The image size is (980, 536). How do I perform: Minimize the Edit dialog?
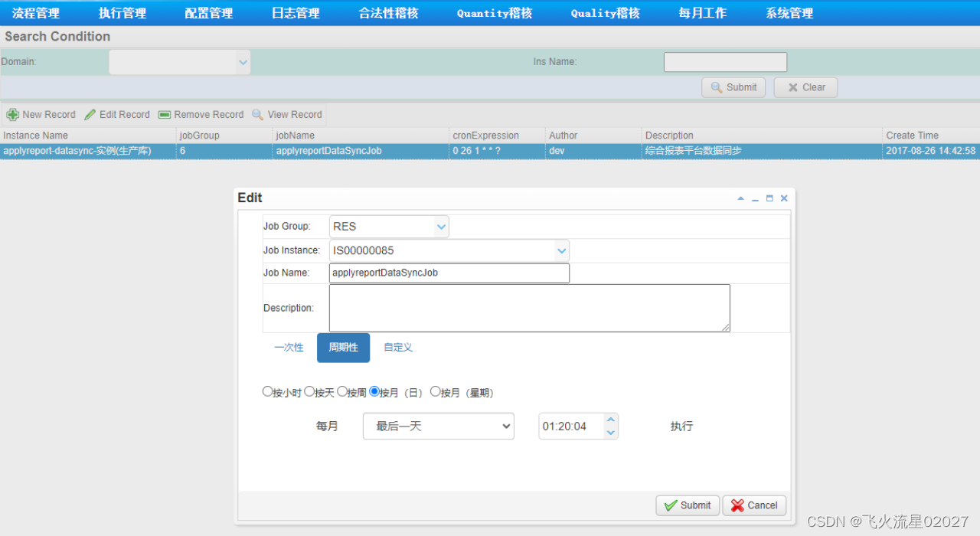(755, 198)
